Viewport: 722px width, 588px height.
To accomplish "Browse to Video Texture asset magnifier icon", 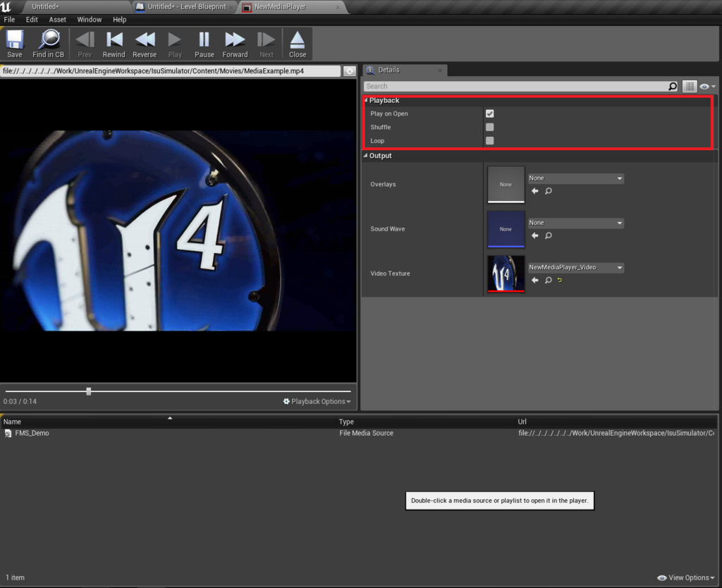I will (x=548, y=280).
